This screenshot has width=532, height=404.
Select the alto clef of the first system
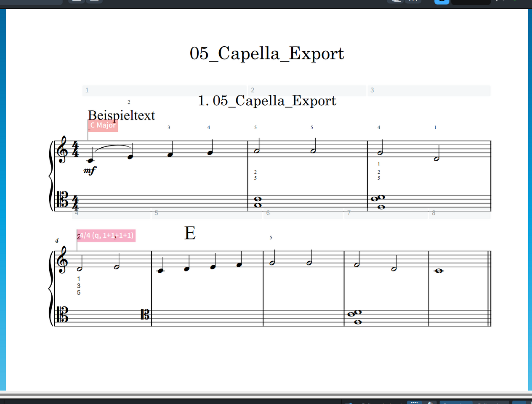click(62, 199)
